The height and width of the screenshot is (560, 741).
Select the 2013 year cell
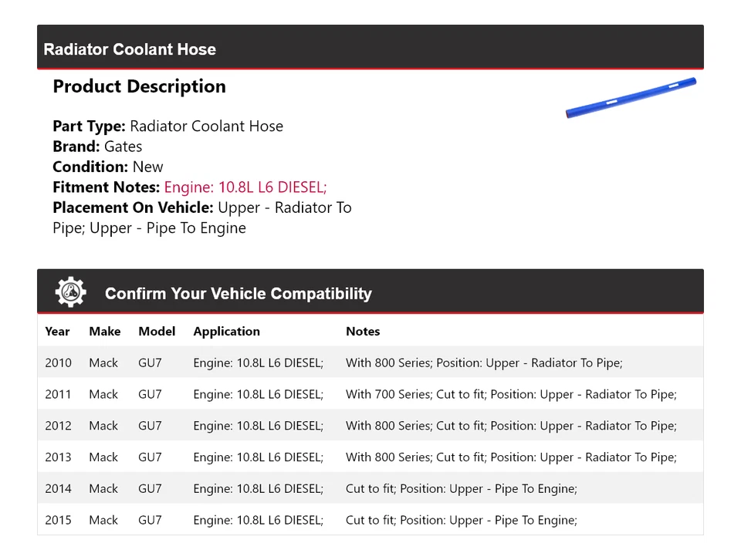tap(58, 457)
